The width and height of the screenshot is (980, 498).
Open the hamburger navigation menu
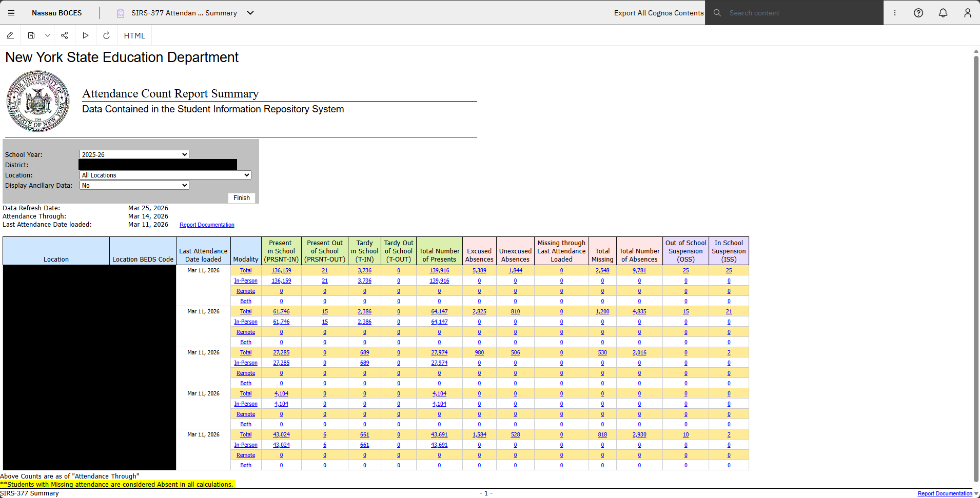(x=11, y=13)
